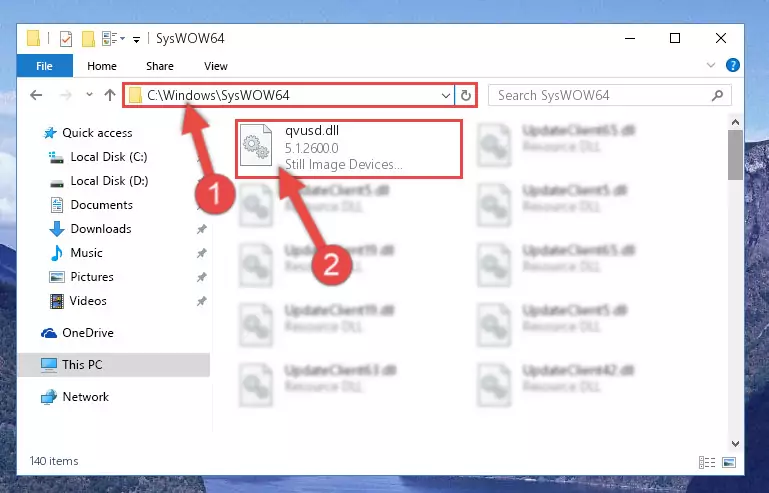Click the search magnifier icon

(x=718, y=95)
